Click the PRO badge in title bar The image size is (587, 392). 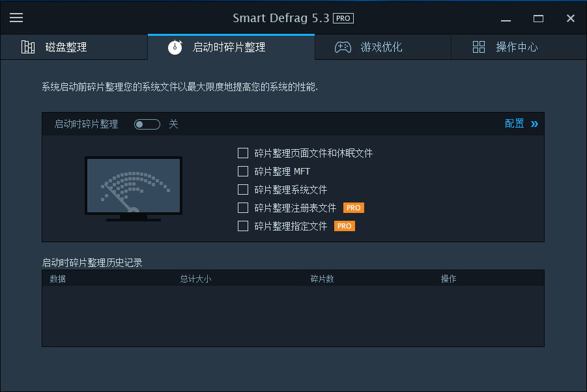coord(343,18)
